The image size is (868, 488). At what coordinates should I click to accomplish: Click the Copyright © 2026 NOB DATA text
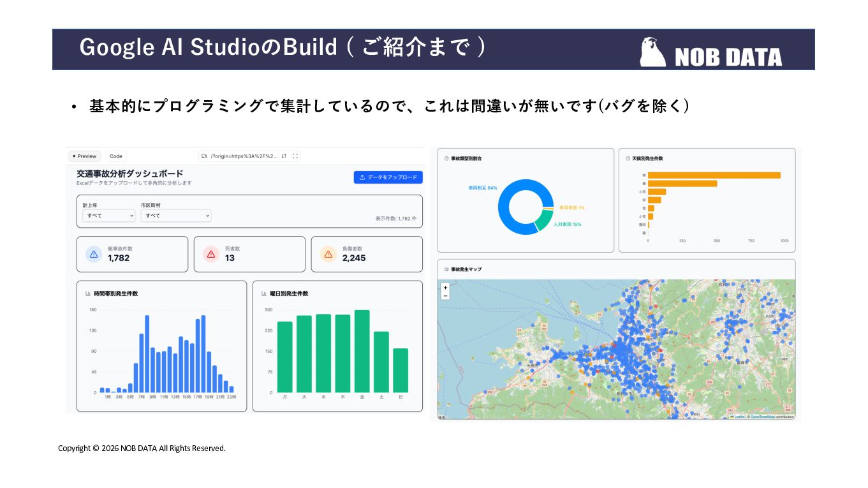click(x=142, y=448)
